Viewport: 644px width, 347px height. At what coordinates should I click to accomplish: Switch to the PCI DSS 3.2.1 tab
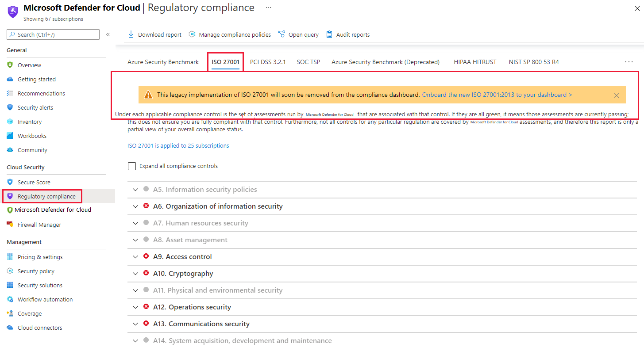coord(268,62)
